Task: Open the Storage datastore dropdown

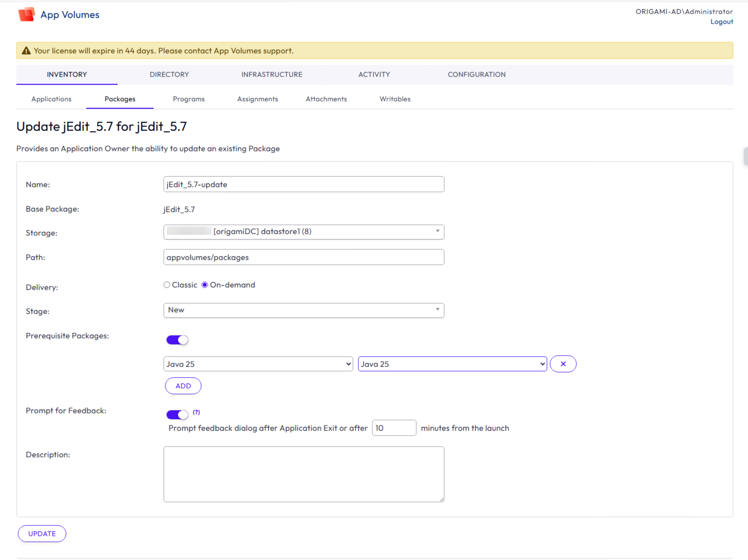Action: (x=304, y=232)
